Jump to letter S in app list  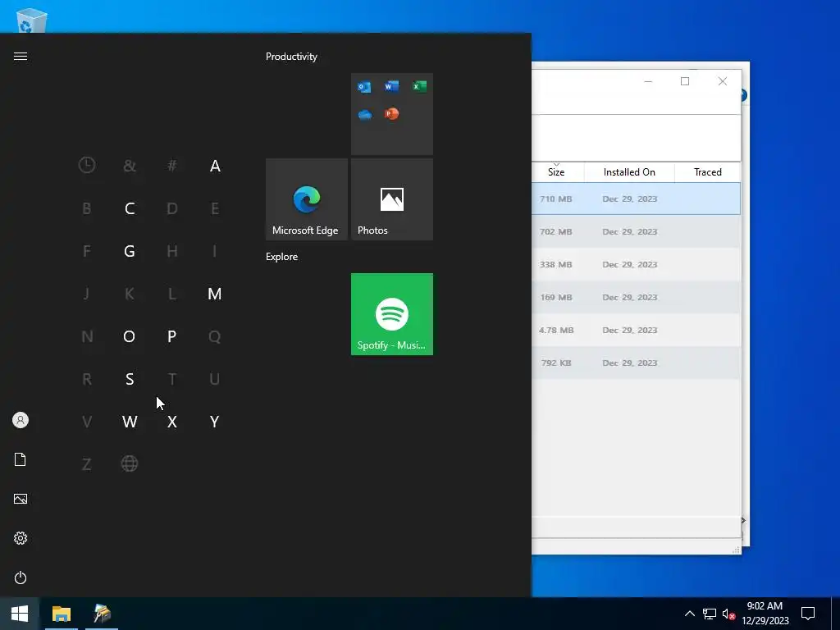click(129, 379)
